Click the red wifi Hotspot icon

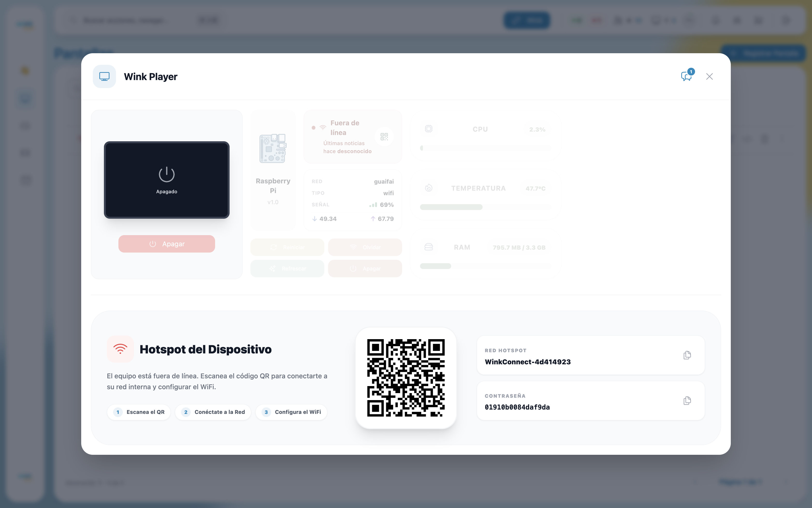(120, 349)
